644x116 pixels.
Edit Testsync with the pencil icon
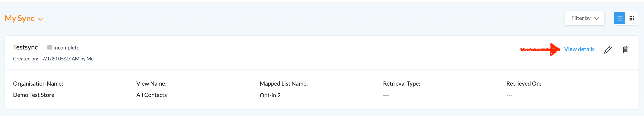coord(608,49)
